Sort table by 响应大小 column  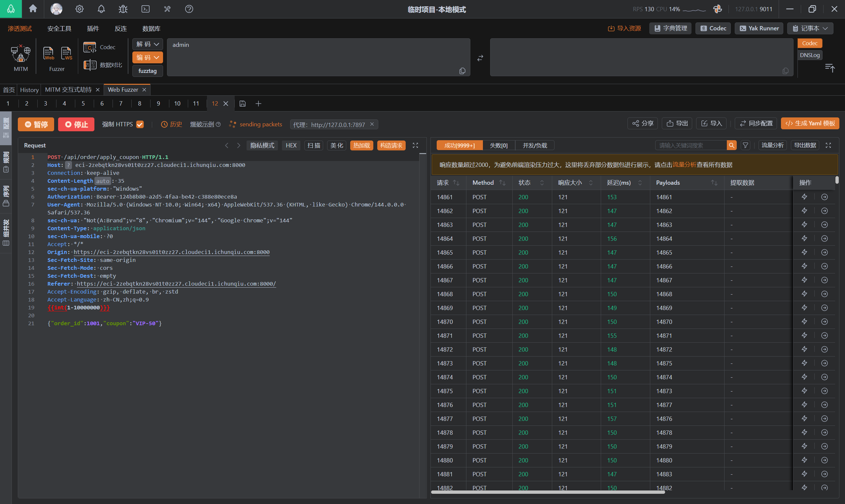coord(591,183)
